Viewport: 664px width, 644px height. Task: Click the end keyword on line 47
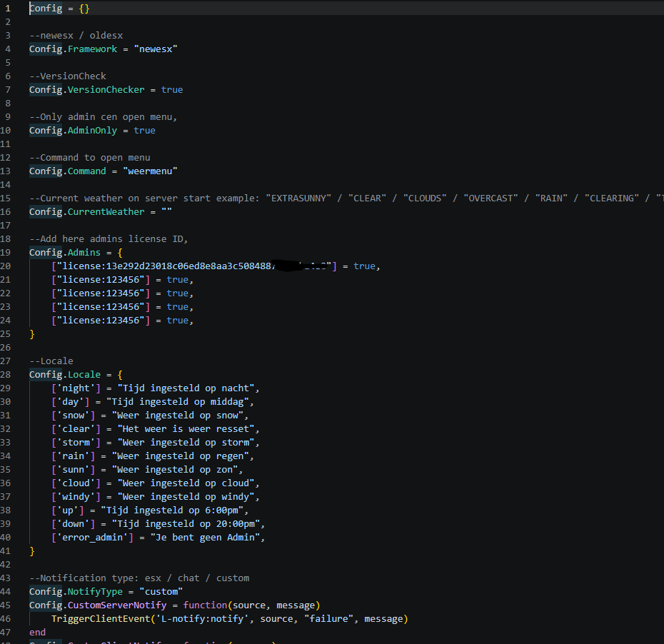tap(37, 632)
